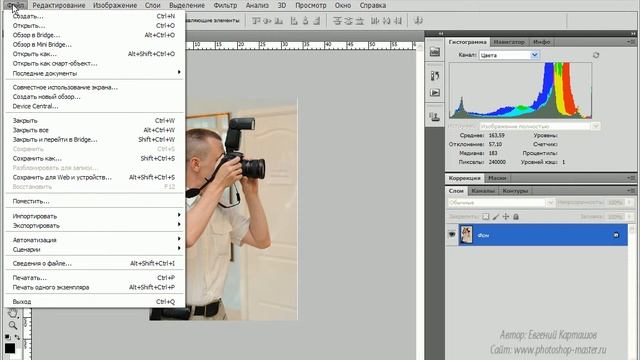Click Align Horizontal Centers icon
640x360 pixels.
[x=305, y=20]
